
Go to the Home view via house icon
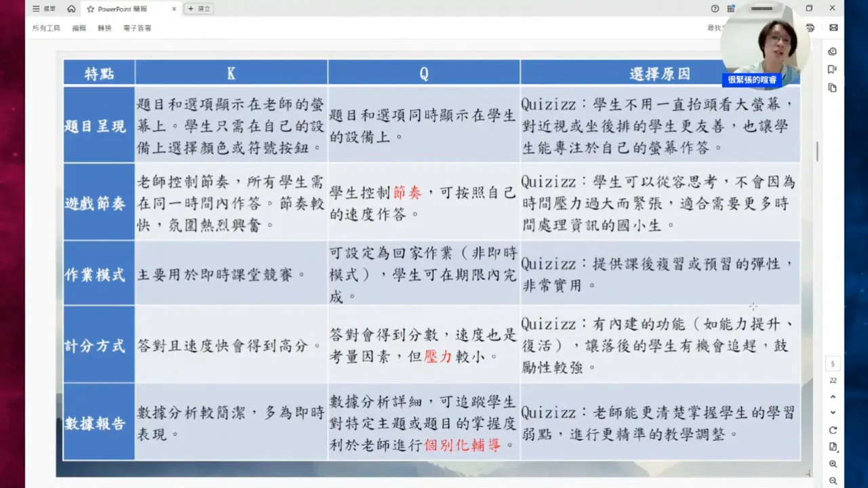tap(71, 9)
